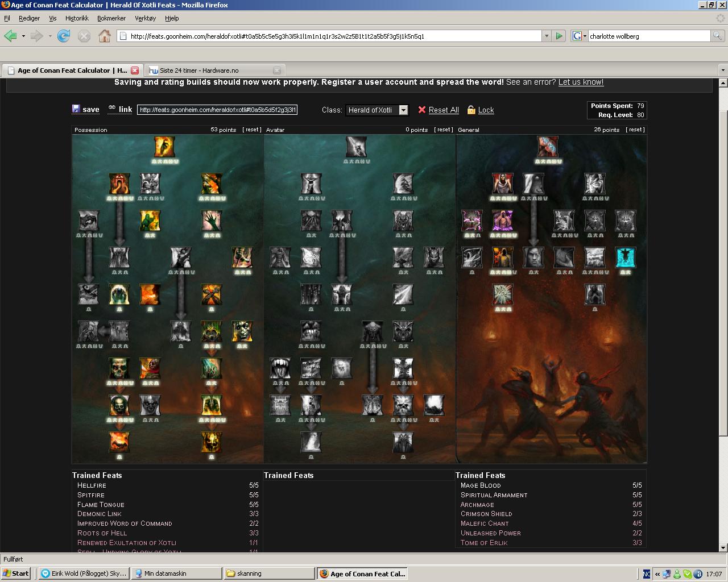
Task: Open the Windows Start button
Action: click(15, 573)
